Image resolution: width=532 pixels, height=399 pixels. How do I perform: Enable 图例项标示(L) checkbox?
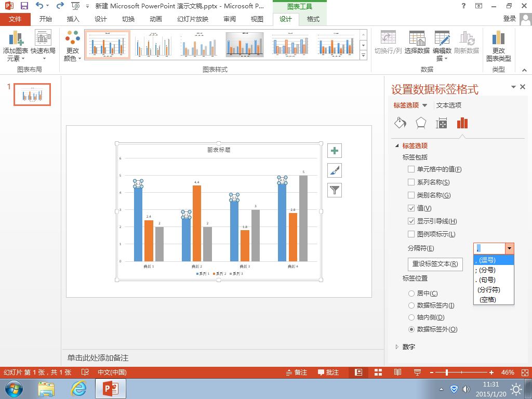pos(411,234)
